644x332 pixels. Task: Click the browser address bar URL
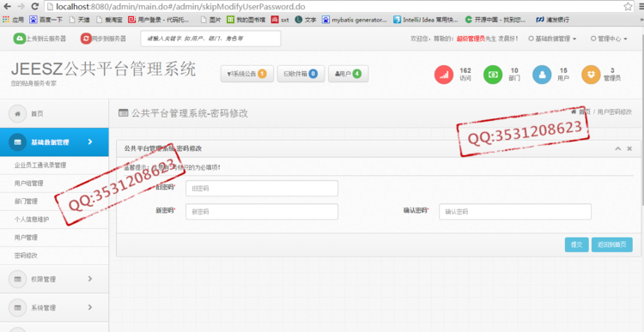click(180, 7)
